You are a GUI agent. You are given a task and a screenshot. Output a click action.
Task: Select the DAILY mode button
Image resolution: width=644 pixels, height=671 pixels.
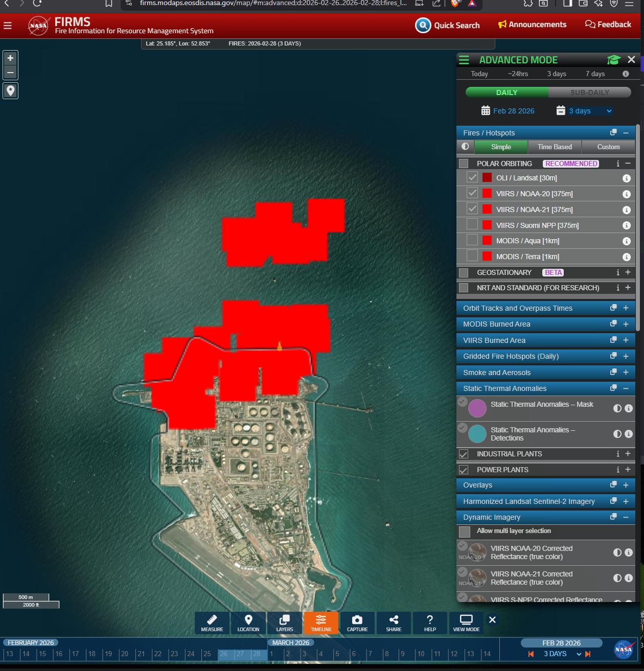pos(507,92)
